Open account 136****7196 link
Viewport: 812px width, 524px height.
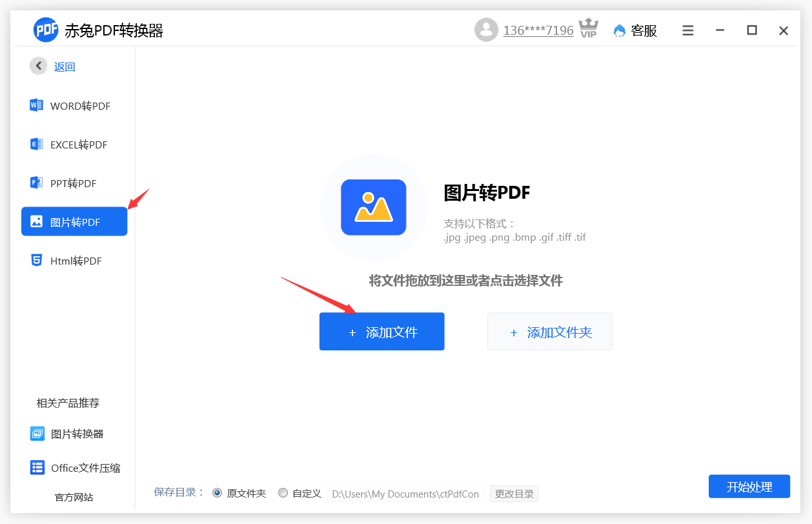coord(538,30)
